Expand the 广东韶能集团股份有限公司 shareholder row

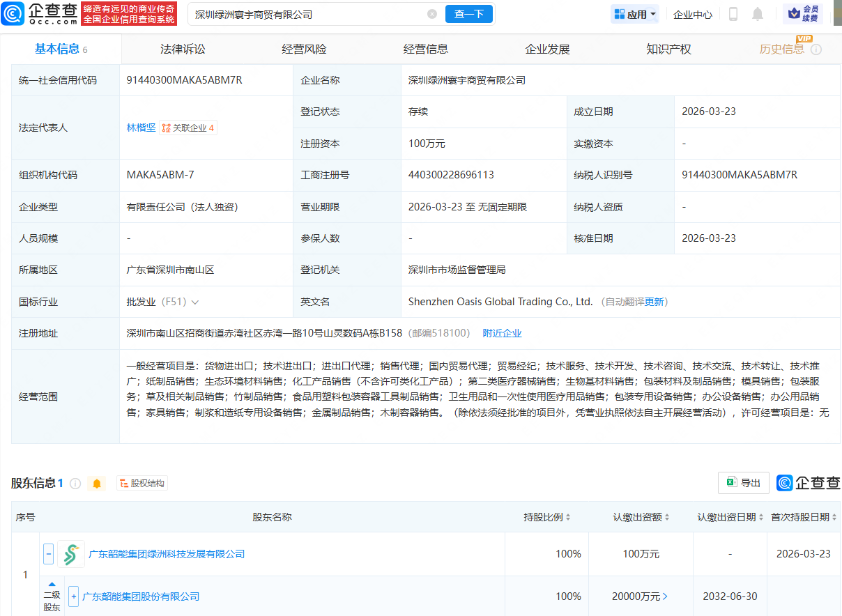click(73, 596)
